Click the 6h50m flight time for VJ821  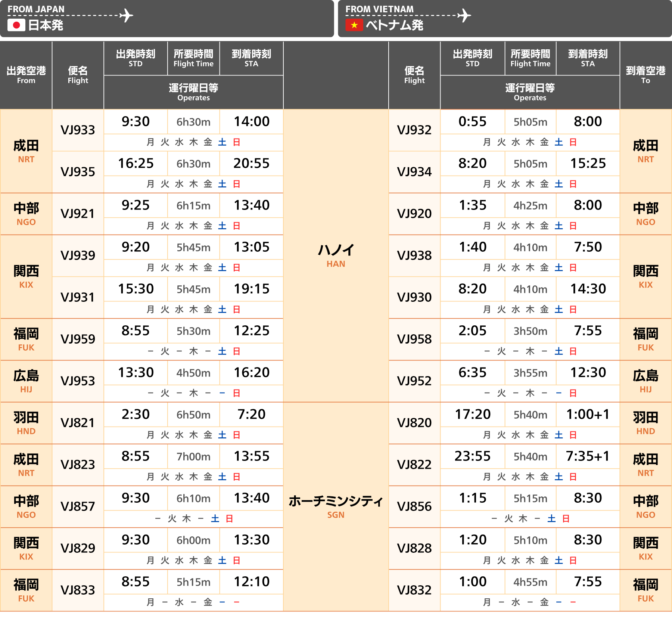click(193, 415)
